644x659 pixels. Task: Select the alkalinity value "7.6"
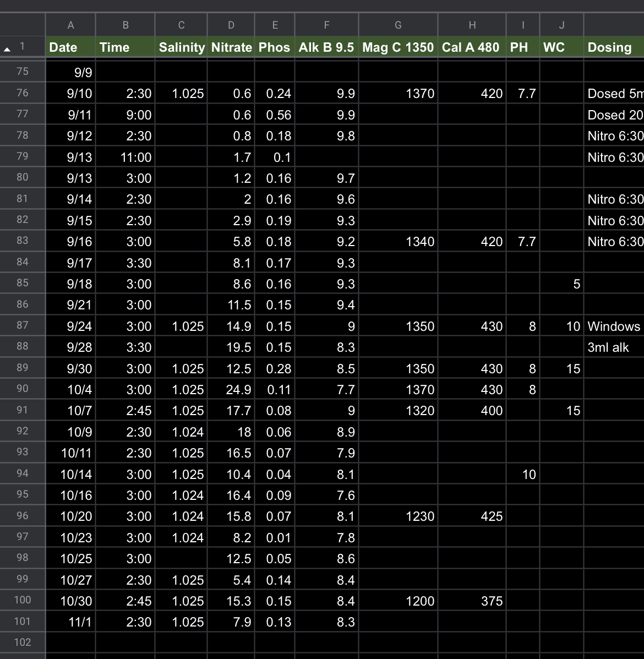(327, 495)
